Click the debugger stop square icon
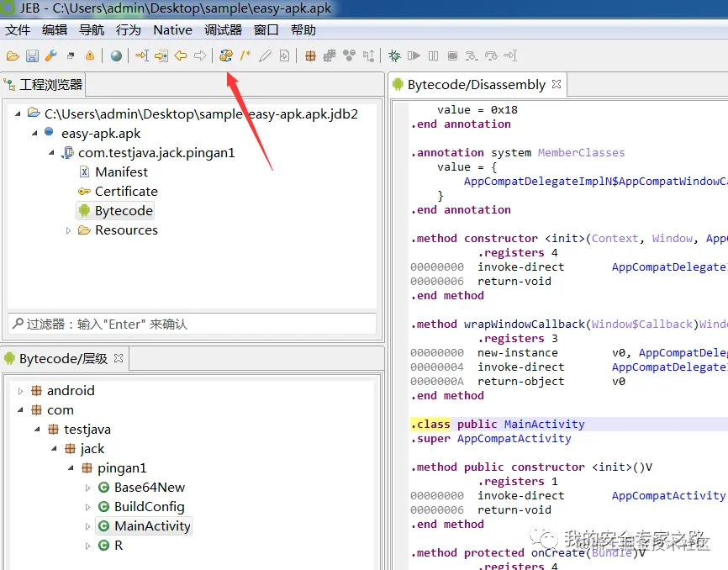Screen dimensions: 728x570 click(x=452, y=56)
